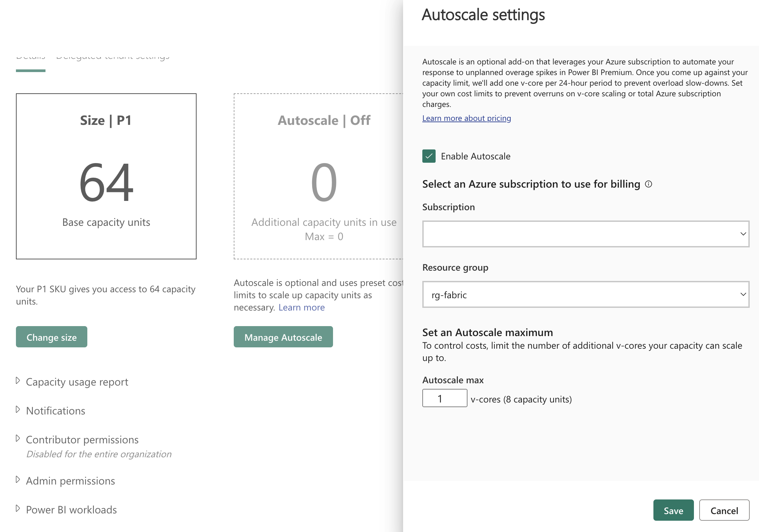Open the Learn more about pricing link
This screenshot has width=759, height=532.
[x=466, y=118]
